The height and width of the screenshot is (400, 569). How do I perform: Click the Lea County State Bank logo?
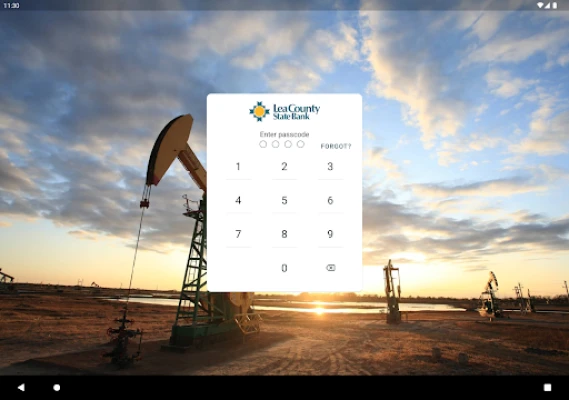(284, 111)
